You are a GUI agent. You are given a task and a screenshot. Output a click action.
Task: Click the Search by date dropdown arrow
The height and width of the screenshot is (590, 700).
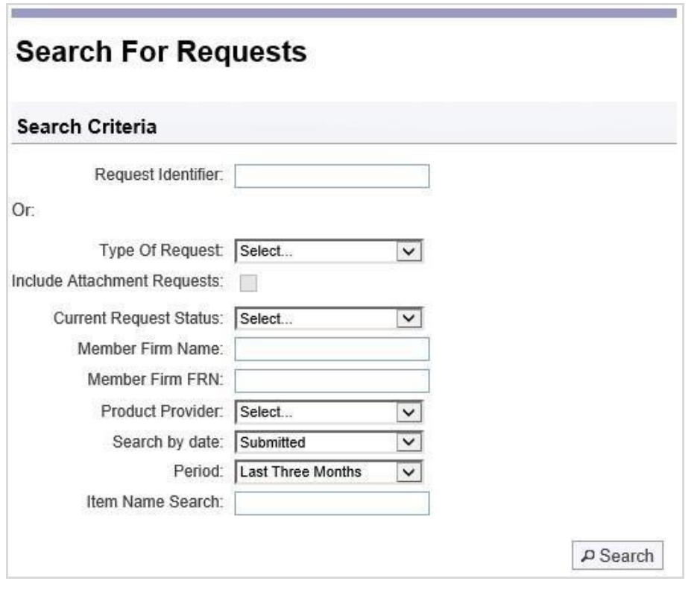tap(409, 442)
